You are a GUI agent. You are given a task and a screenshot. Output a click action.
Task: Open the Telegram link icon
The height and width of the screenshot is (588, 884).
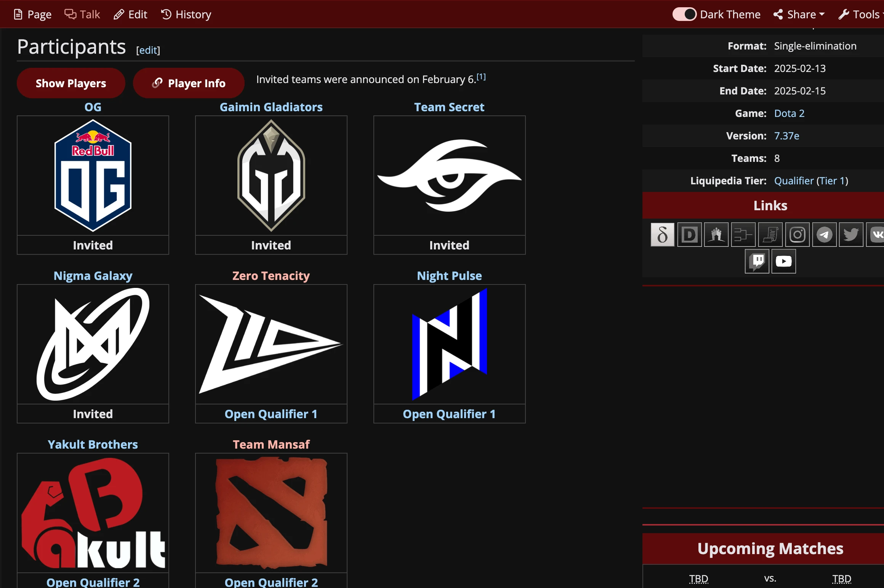[x=825, y=235]
